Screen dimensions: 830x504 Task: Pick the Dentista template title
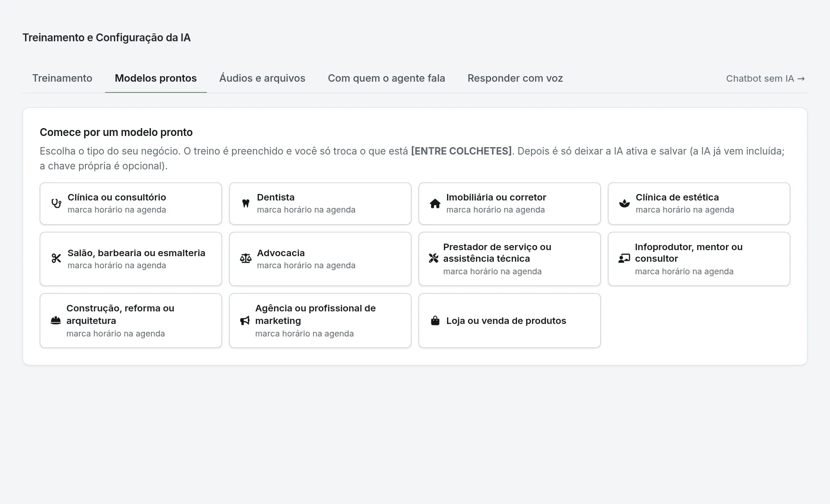tap(276, 197)
